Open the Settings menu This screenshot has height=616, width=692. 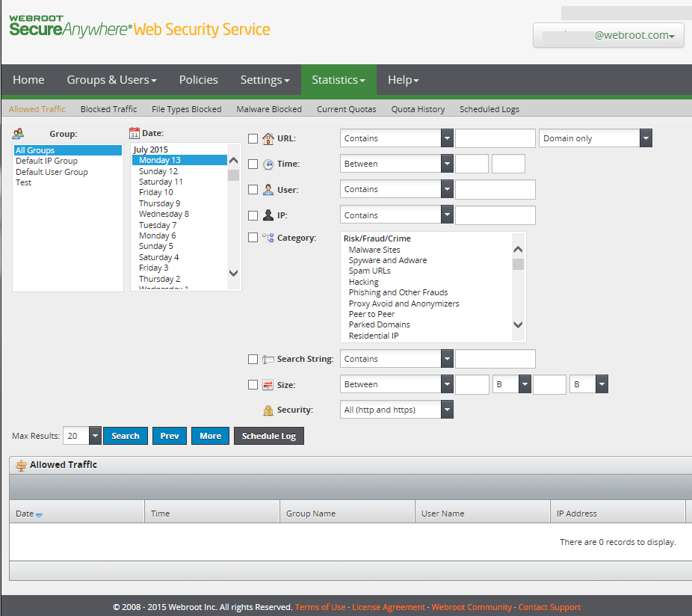click(x=265, y=80)
